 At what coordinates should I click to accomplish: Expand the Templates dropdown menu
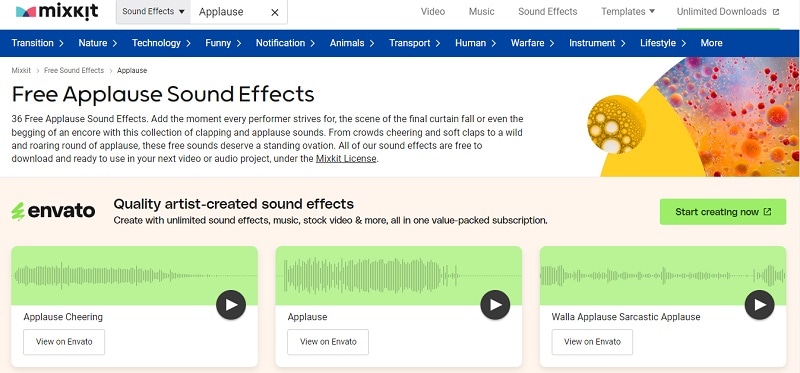628,12
